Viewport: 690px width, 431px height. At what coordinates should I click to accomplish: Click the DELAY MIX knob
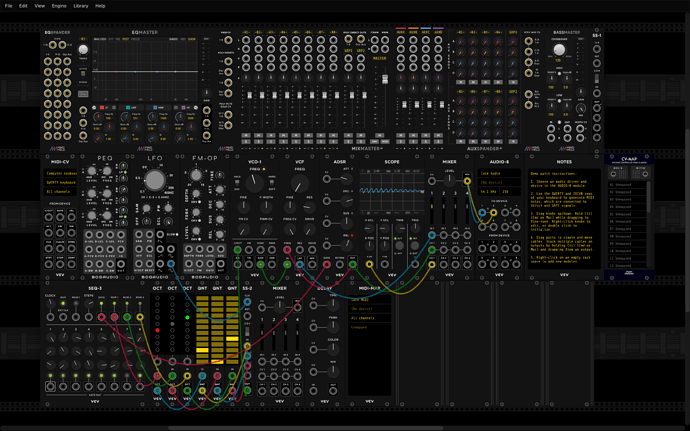click(334, 371)
